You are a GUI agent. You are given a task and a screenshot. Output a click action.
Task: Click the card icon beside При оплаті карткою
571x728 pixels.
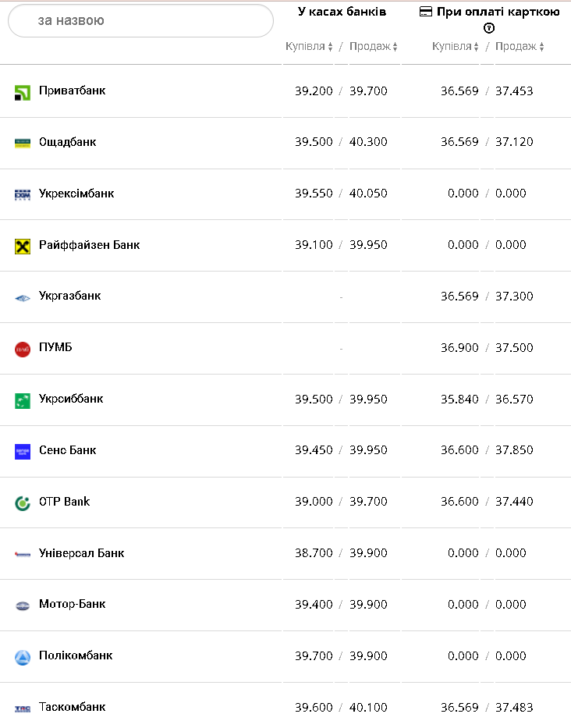click(426, 12)
